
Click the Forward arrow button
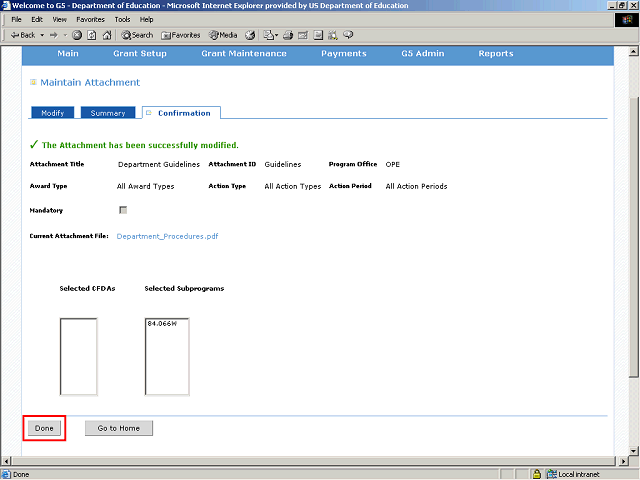(54, 35)
